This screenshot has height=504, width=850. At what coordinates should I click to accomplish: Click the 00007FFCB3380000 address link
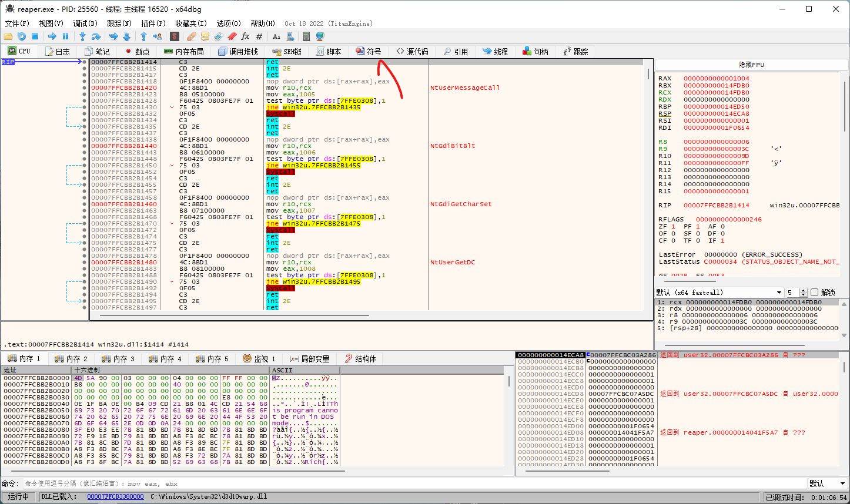click(x=115, y=497)
